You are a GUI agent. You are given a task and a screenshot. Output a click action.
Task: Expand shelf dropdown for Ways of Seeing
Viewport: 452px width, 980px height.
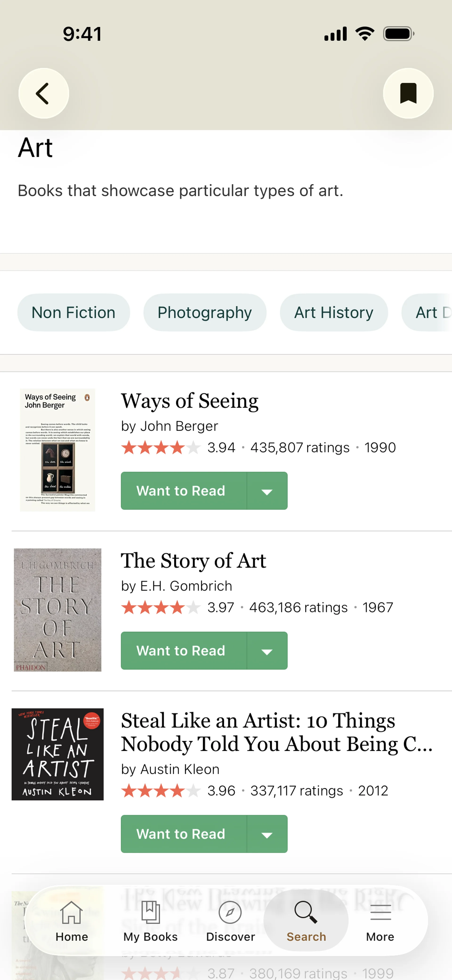267,491
